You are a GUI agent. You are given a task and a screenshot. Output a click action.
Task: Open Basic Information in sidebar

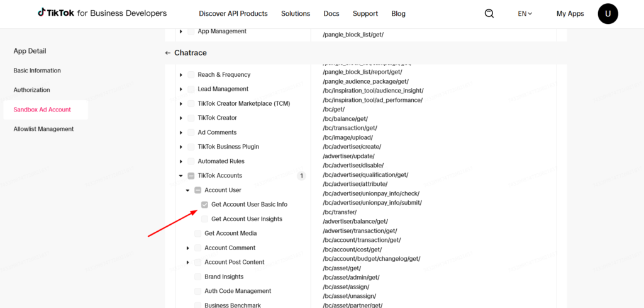37,71
